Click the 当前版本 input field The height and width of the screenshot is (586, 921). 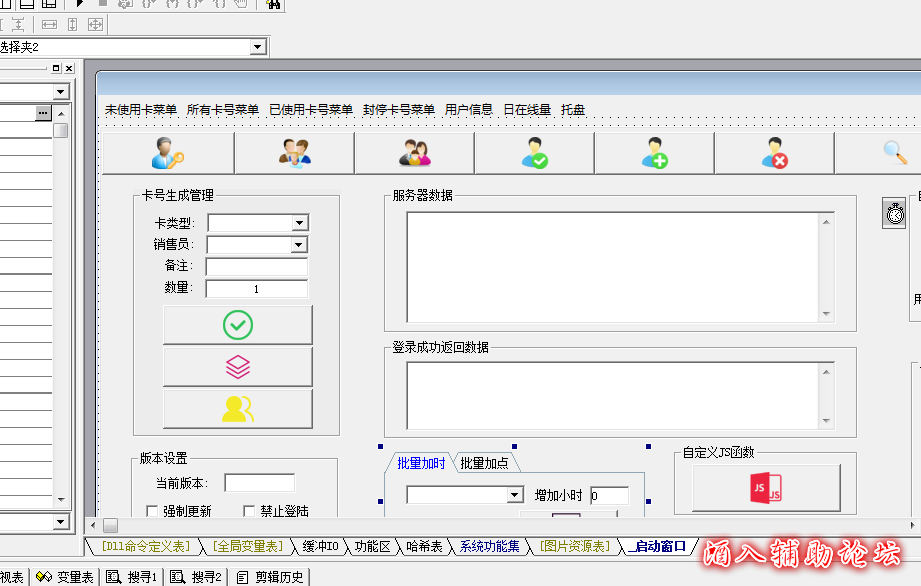(259, 484)
